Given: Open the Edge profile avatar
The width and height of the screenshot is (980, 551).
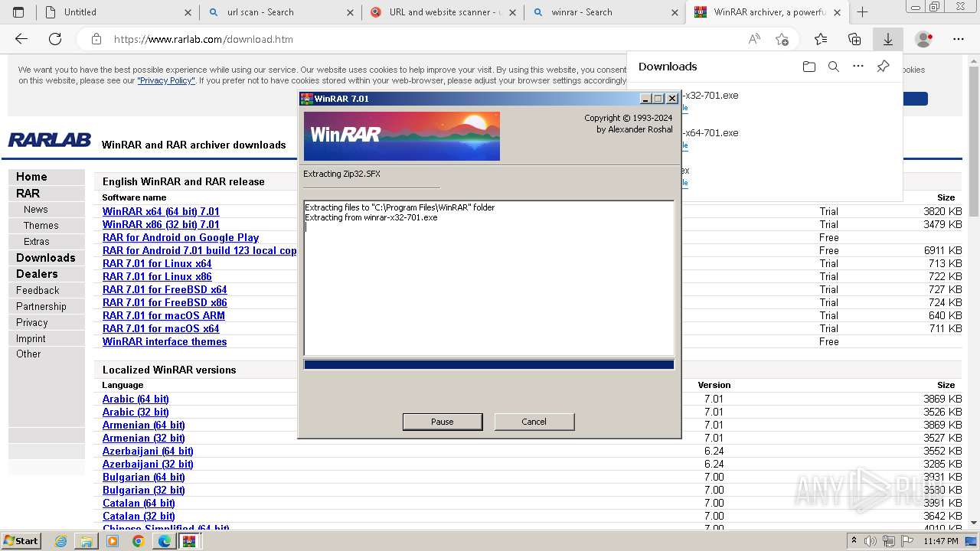Looking at the screenshot, I should (x=924, y=39).
